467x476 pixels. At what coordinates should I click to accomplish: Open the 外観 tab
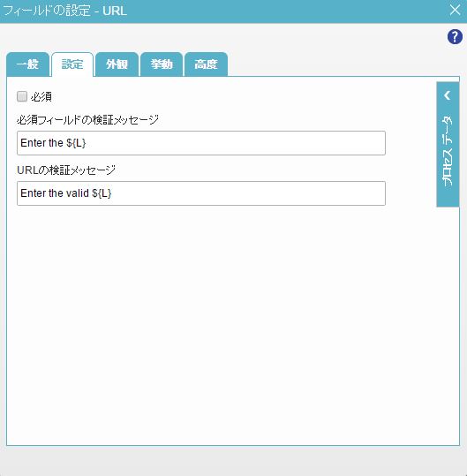(117, 64)
